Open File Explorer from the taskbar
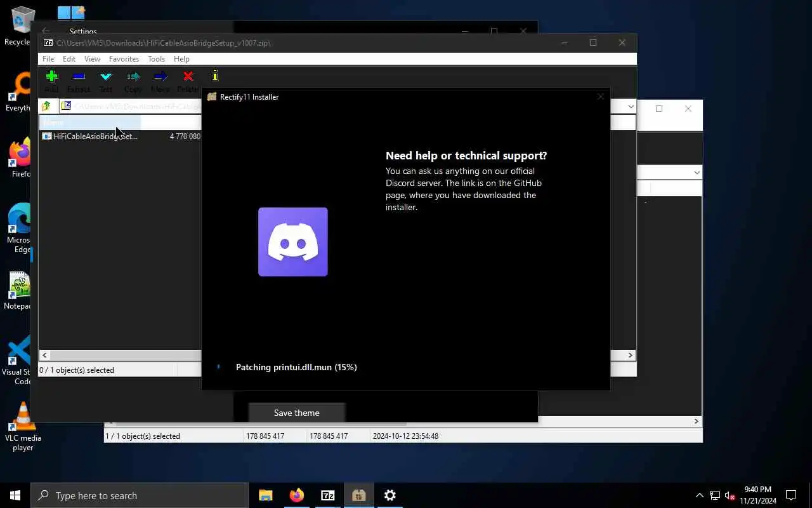The width and height of the screenshot is (812, 508). pos(266,495)
